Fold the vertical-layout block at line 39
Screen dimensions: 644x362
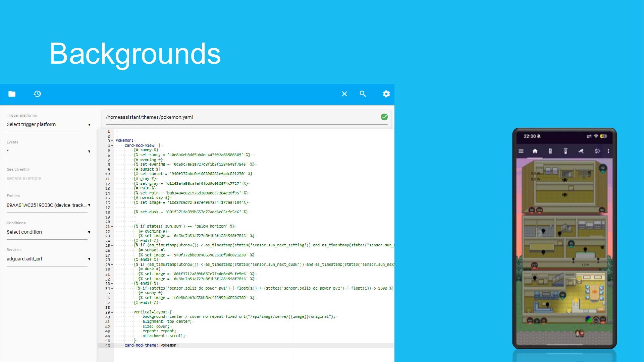[112, 312]
